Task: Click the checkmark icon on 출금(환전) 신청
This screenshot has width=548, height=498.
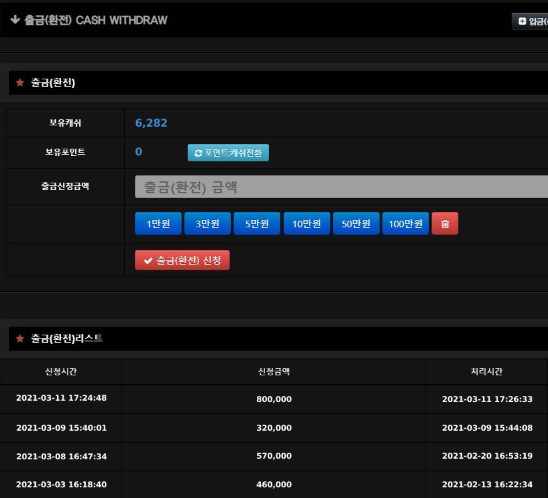Action: click(x=148, y=260)
